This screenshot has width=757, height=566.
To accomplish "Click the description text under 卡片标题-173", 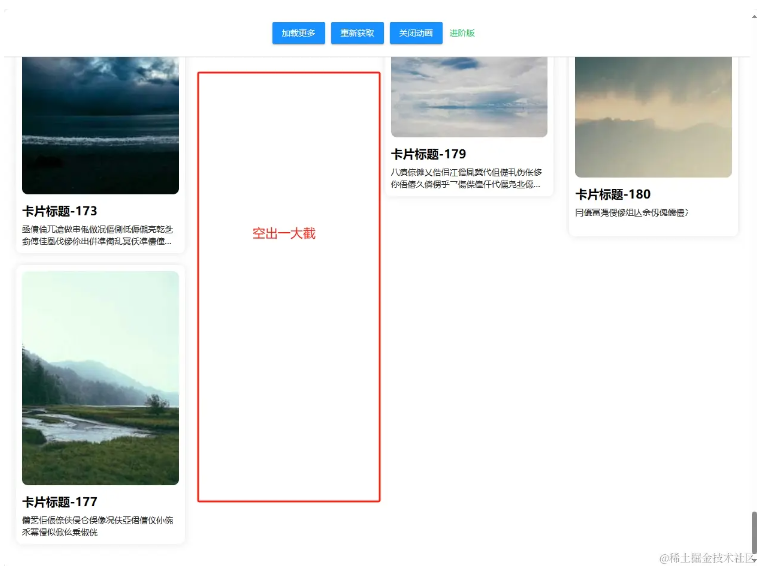I will click(98, 235).
